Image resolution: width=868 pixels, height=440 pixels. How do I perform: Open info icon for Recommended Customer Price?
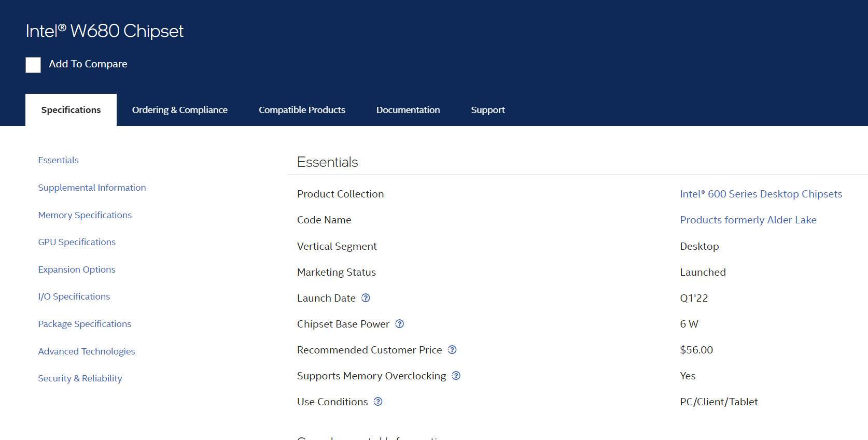[x=452, y=350]
